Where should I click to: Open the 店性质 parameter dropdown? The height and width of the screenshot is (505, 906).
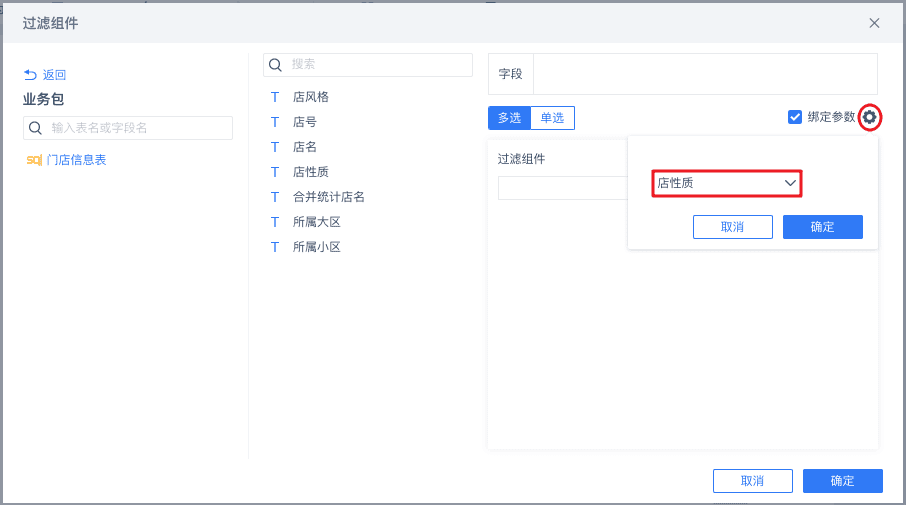pyautogui.click(x=727, y=183)
